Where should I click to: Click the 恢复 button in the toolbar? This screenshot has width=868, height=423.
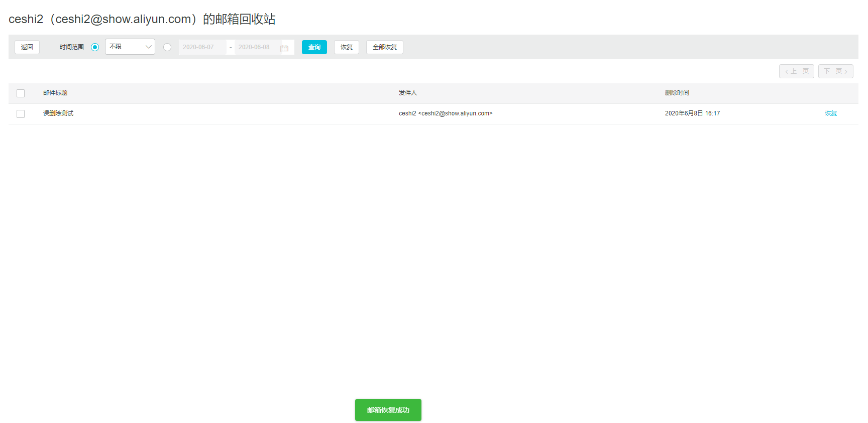tap(347, 47)
